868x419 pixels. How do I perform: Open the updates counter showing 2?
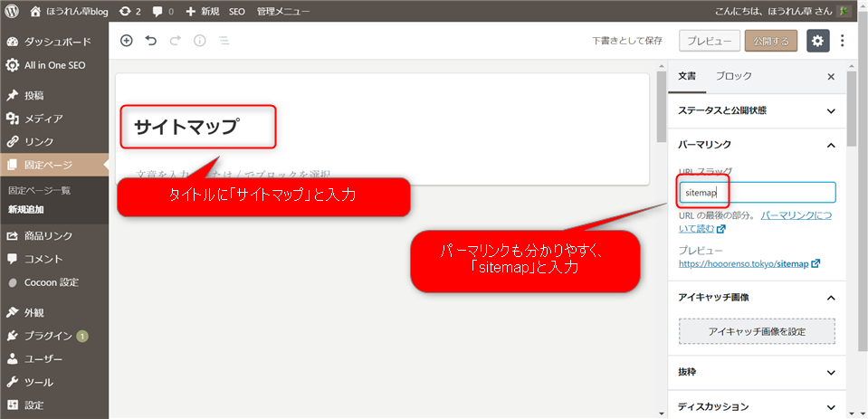point(130,11)
